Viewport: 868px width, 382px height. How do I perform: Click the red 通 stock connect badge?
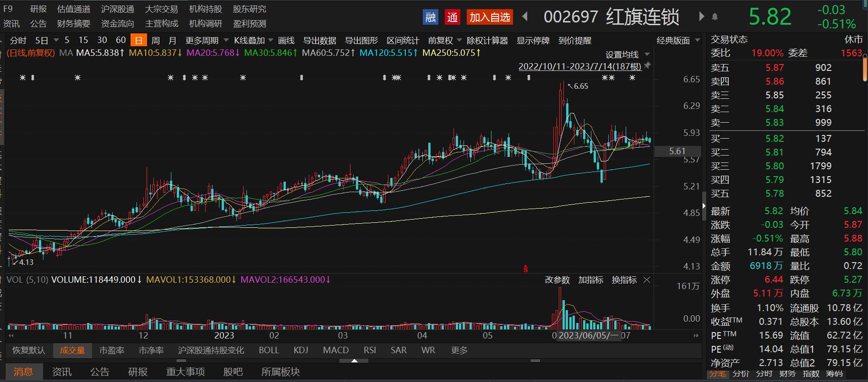(x=453, y=17)
